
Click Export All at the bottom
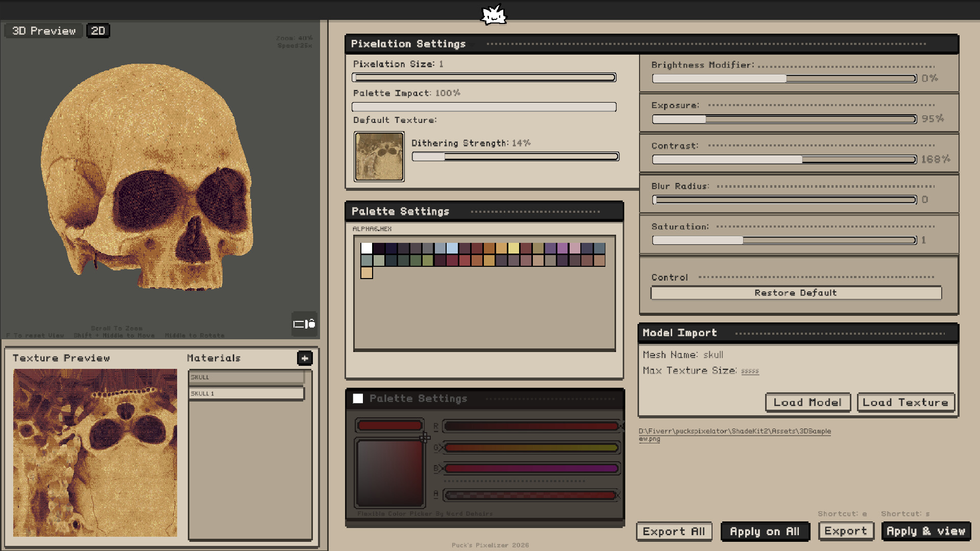674,532
